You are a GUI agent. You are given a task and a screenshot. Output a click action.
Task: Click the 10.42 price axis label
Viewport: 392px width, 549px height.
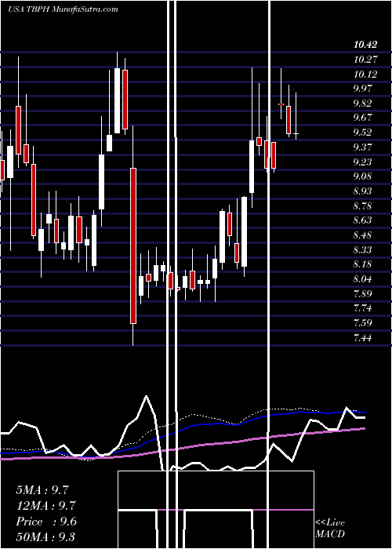[365, 45]
